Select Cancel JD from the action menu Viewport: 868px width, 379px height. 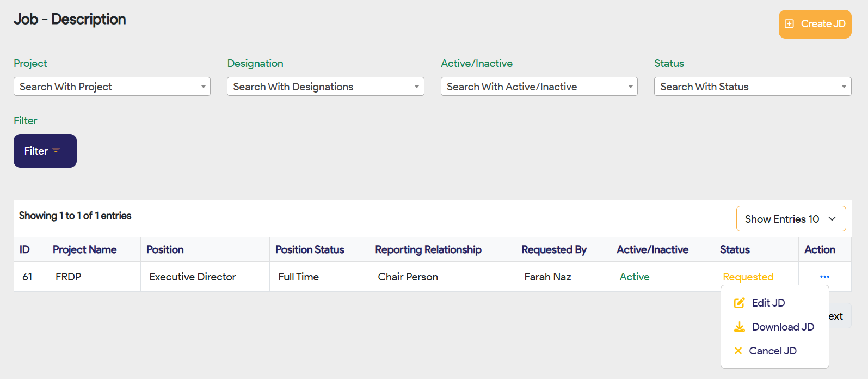click(773, 351)
